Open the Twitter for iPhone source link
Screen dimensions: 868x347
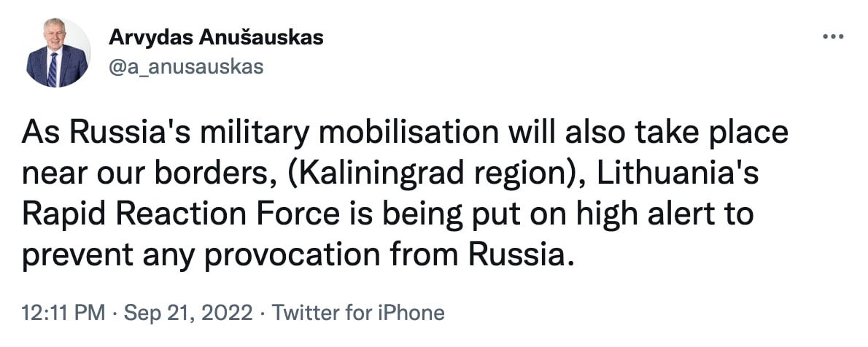click(x=357, y=313)
